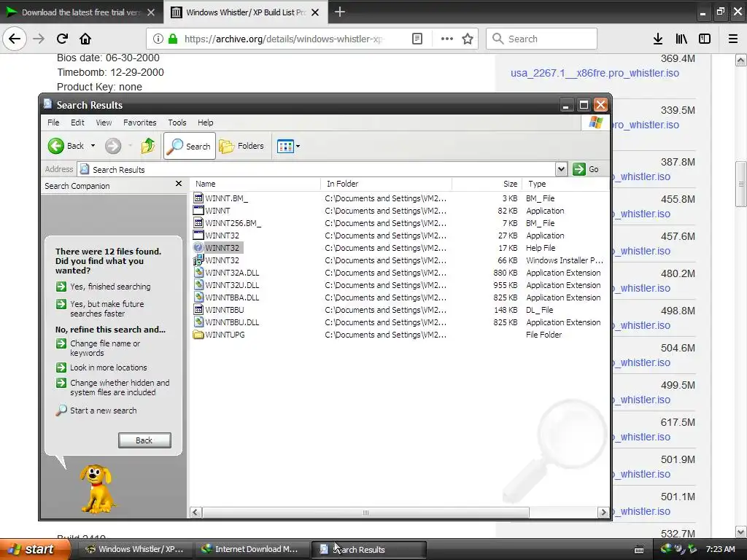The height and width of the screenshot is (560, 747).
Task: Click the Firefox page scroll-down arrow
Action: coord(740,532)
